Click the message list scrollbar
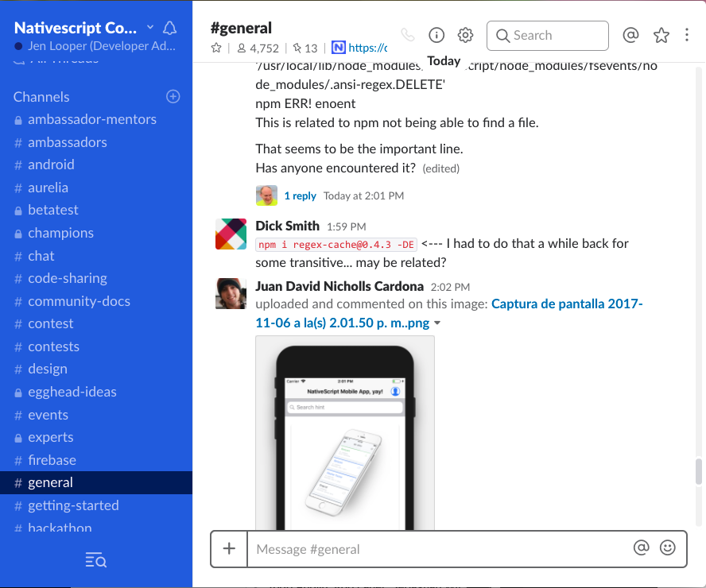Image resolution: width=706 pixels, height=588 pixels. pyautogui.click(x=698, y=472)
